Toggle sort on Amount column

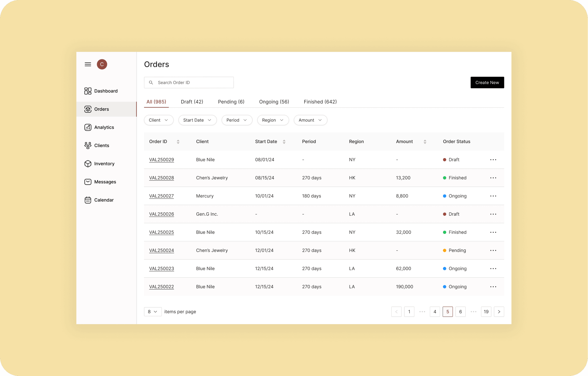425,142
